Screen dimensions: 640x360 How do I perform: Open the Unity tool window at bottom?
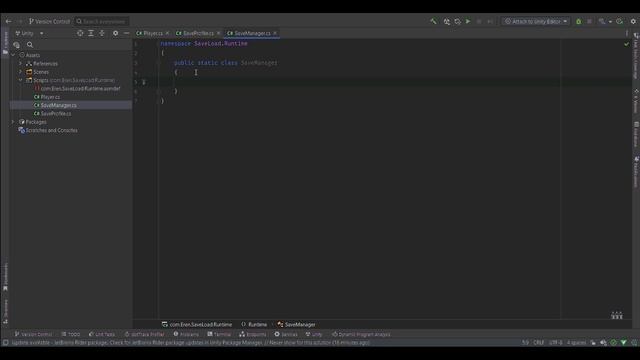point(314,334)
